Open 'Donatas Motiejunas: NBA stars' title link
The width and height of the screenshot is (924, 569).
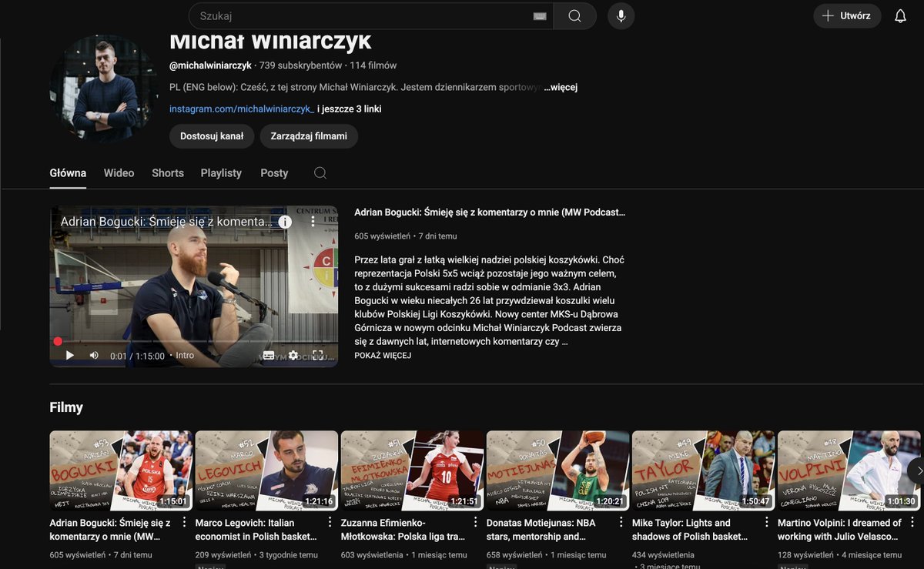pyautogui.click(x=541, y=530)
